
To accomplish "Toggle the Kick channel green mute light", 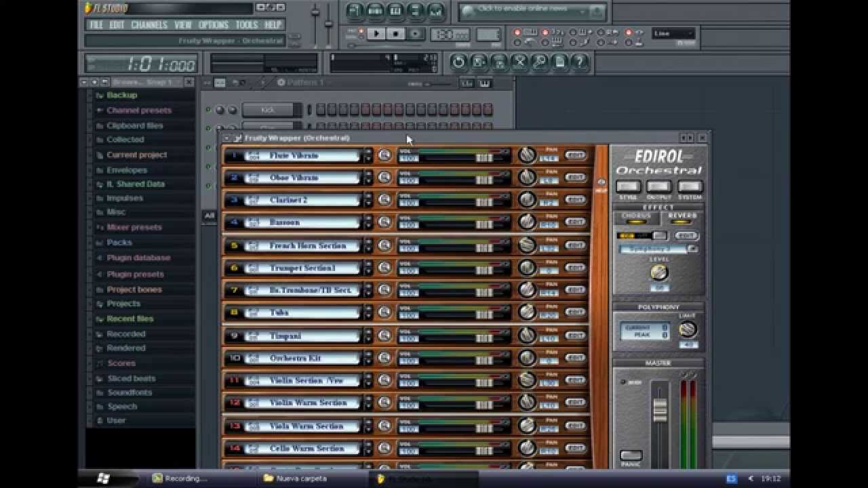I will [208, 110].
